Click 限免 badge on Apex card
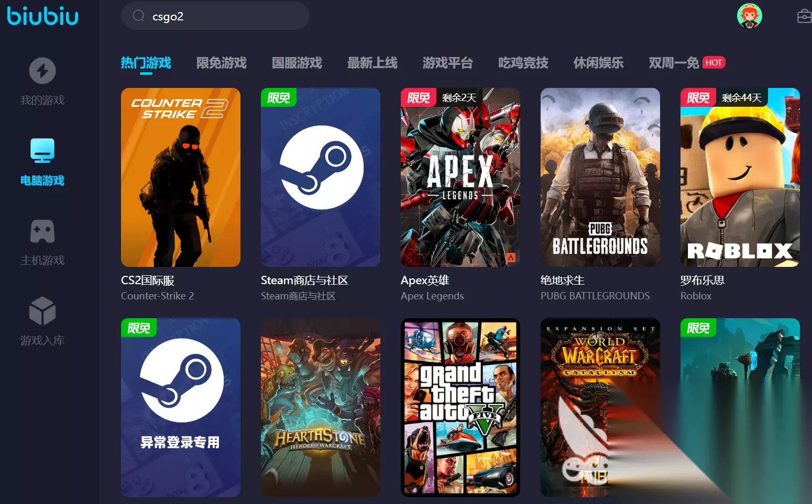Viewport: 812px width, 504px height. (419, 97)
